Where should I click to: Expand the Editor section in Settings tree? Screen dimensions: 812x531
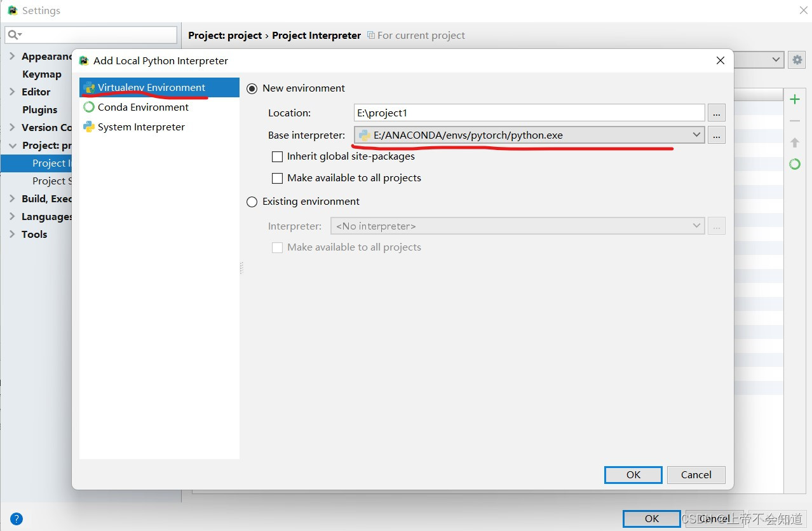coord(12,92)
